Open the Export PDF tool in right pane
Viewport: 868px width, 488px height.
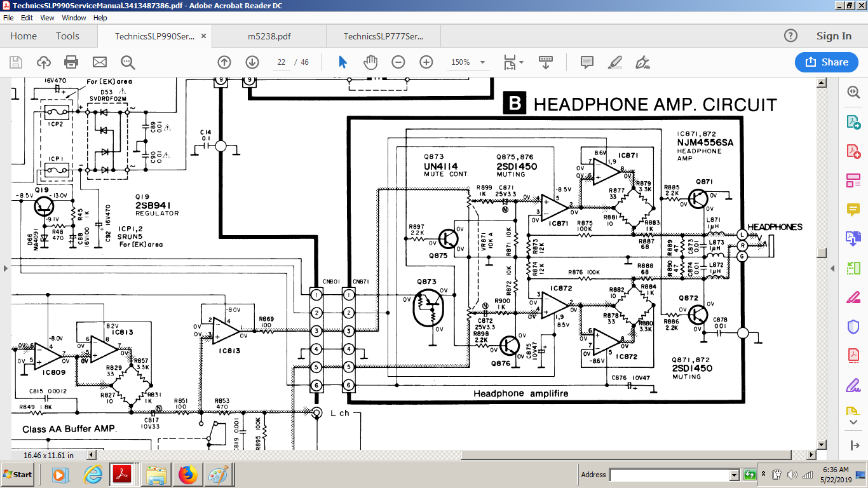[853, 121]
